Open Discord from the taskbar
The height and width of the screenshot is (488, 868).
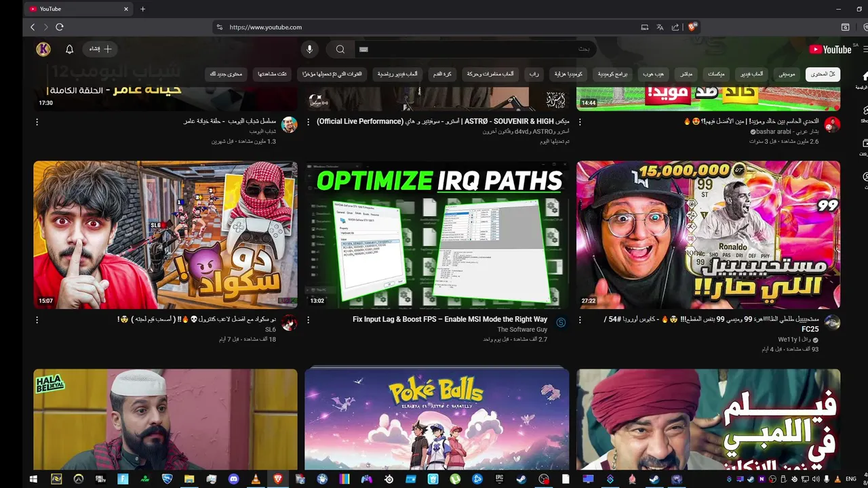(233, 479)
